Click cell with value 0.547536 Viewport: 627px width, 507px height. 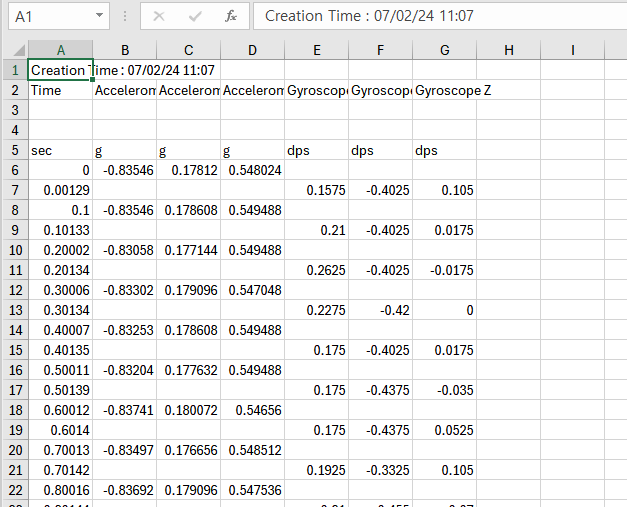point(253,490)
